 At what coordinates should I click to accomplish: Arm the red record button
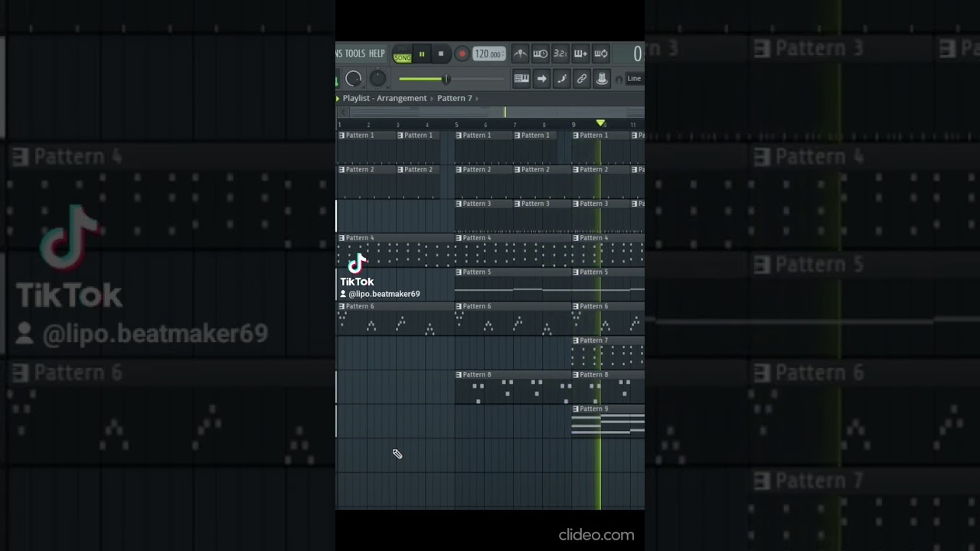click(x=462, y=54)
